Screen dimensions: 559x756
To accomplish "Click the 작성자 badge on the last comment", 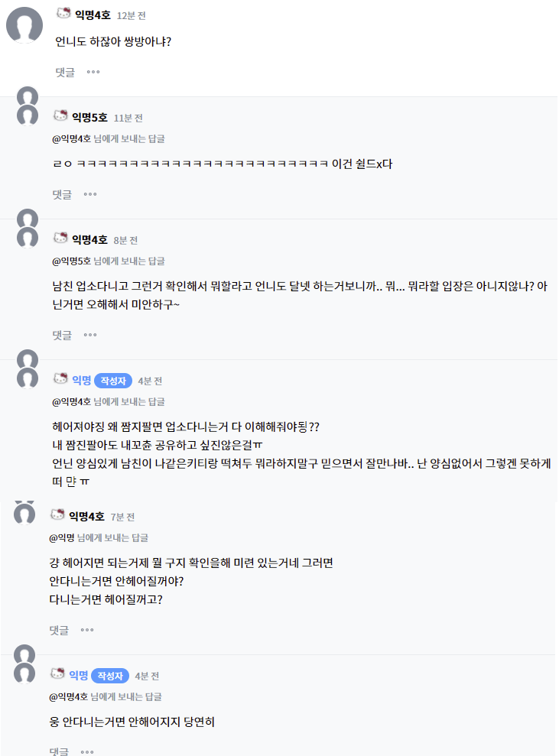I will click(110, 676).
